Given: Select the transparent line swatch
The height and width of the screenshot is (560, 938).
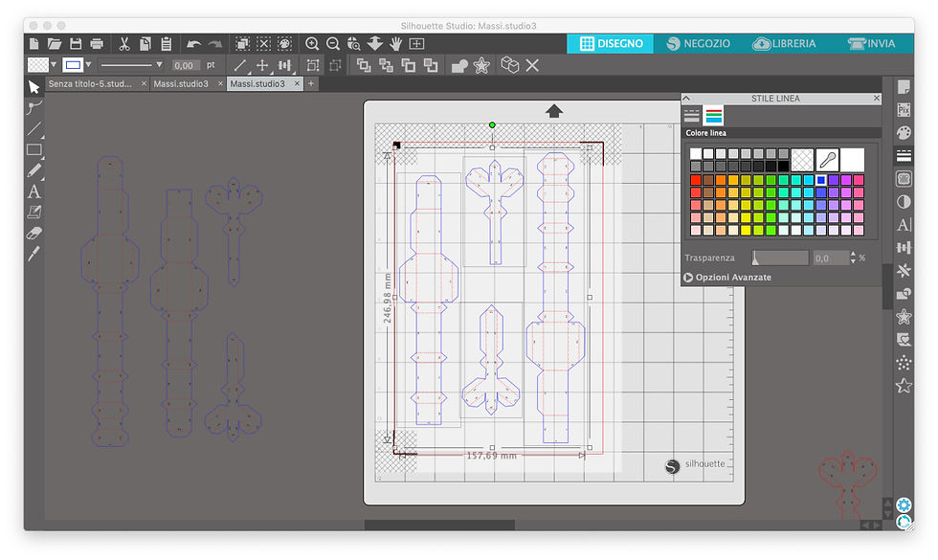Looking at the screenshot, I should pos(802,160).
